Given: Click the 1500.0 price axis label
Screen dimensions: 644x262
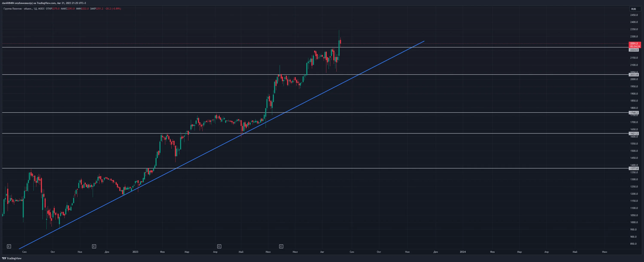Looking at the screenshot, I should coord(634,151).
